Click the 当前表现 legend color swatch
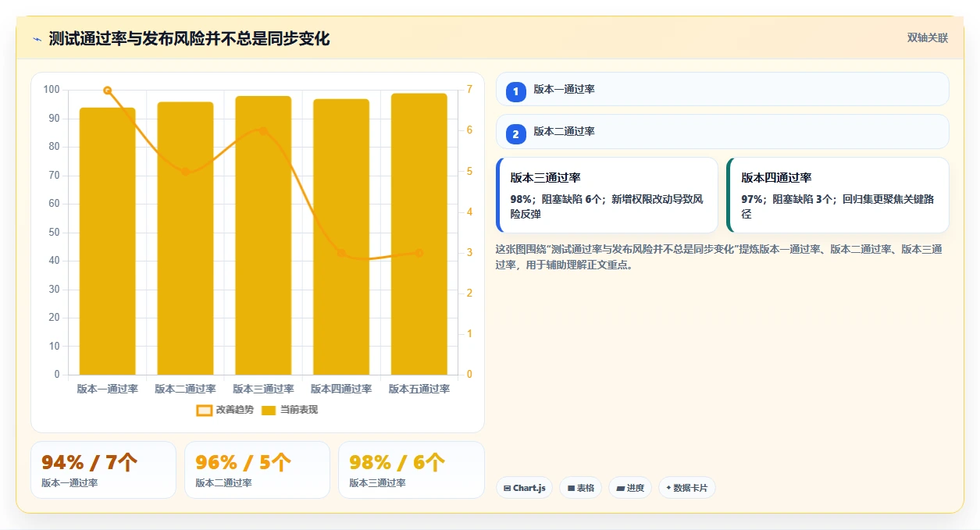The height and width of the screenshot is (530, 980). [269, 410]
